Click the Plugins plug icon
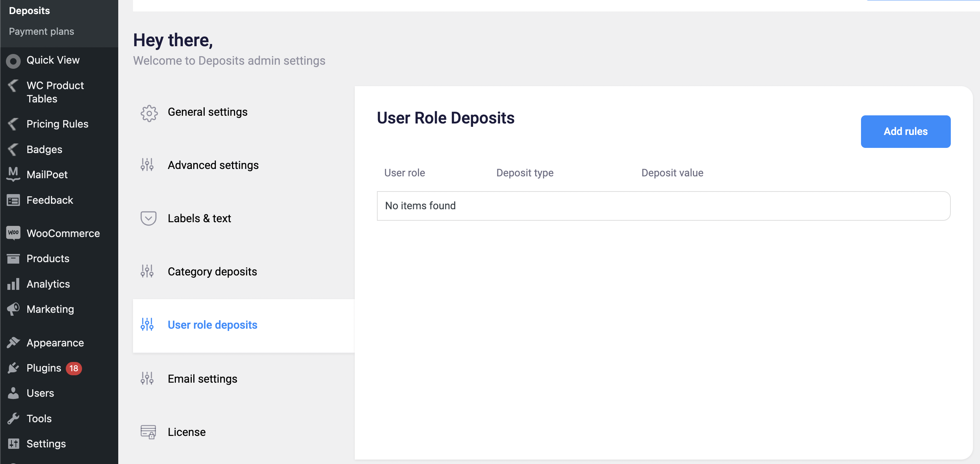Image resolution: width=980 pixels, height=464 pixels. coord(13,368)
